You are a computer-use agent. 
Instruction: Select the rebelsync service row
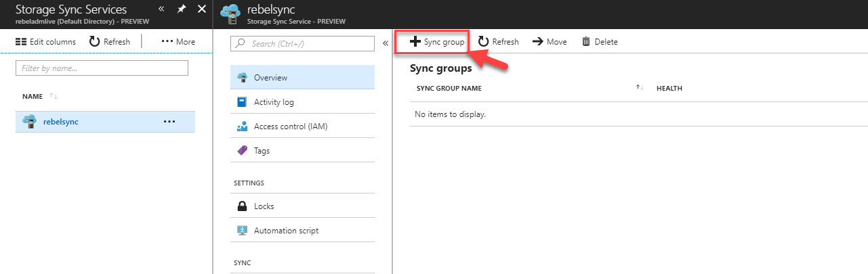(x=105, y=122)
